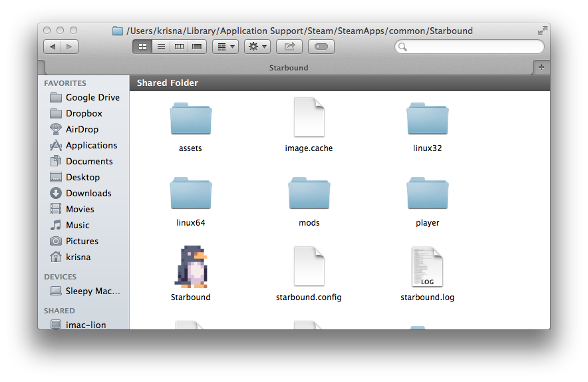Select the Starbound penguin app icon
The height and width of the screenshot is (382, 588).
(192, 267)
